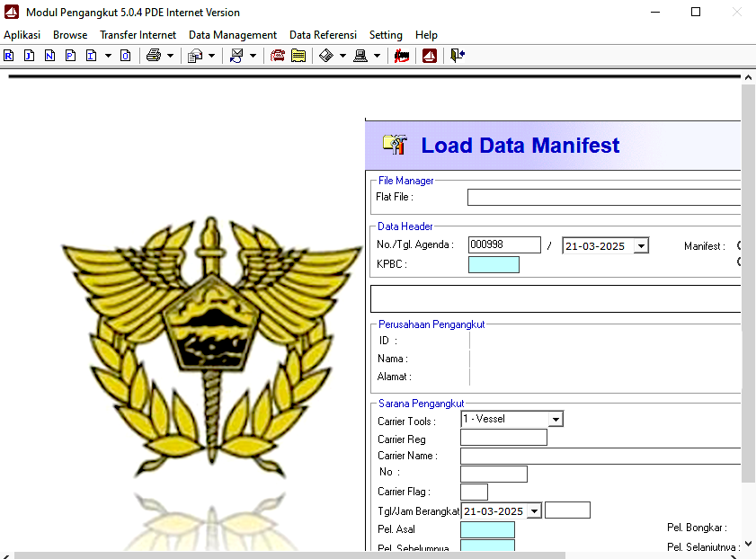The height and width of the screenshot is (559, 756).
Task: Click the exit door toolbar icon
Action: (458, 56)
